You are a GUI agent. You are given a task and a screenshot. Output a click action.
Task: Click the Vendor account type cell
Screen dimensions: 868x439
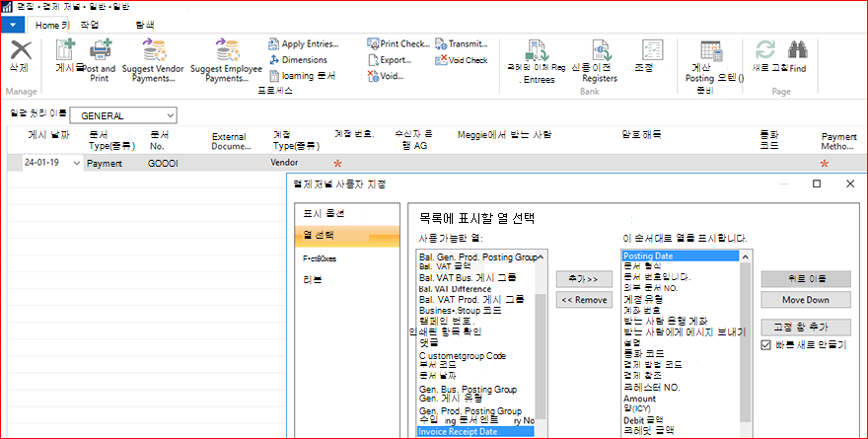pyautogui.click(x=284, y=163)
